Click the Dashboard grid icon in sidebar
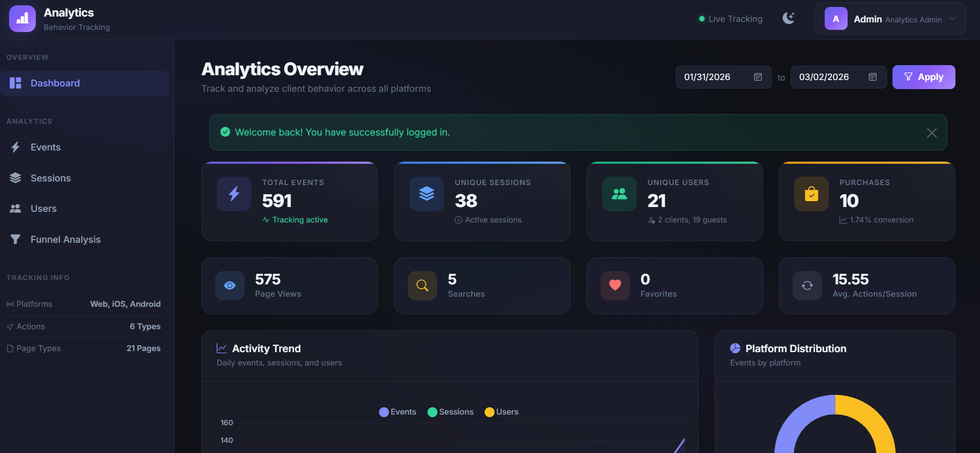The image size is (980, 453). point(15,83)
